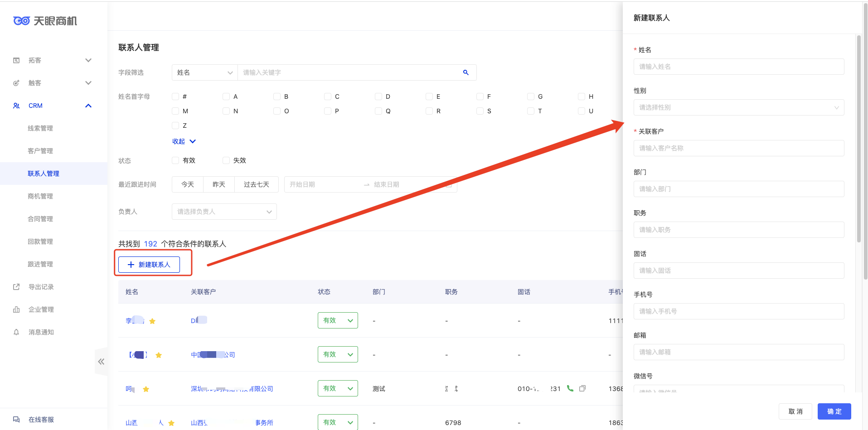Image resolution: width=868 pixels, height=430 pixels.
Task: Click star icon in 山西 contact row
Action: click(171, 423)
